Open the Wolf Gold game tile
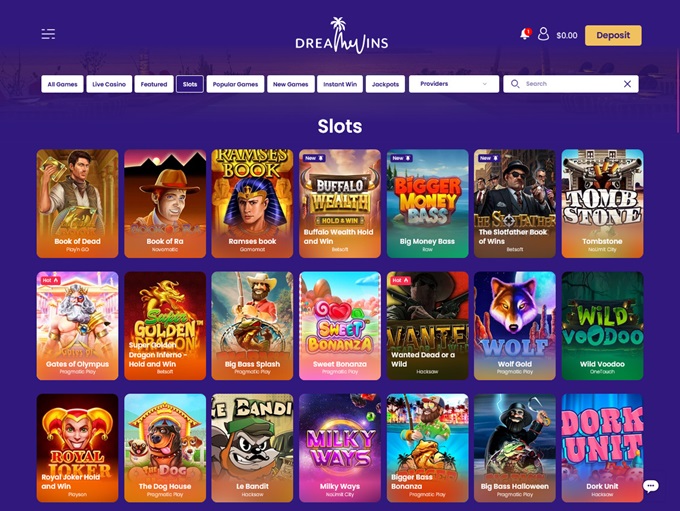 tap(514, 326)
